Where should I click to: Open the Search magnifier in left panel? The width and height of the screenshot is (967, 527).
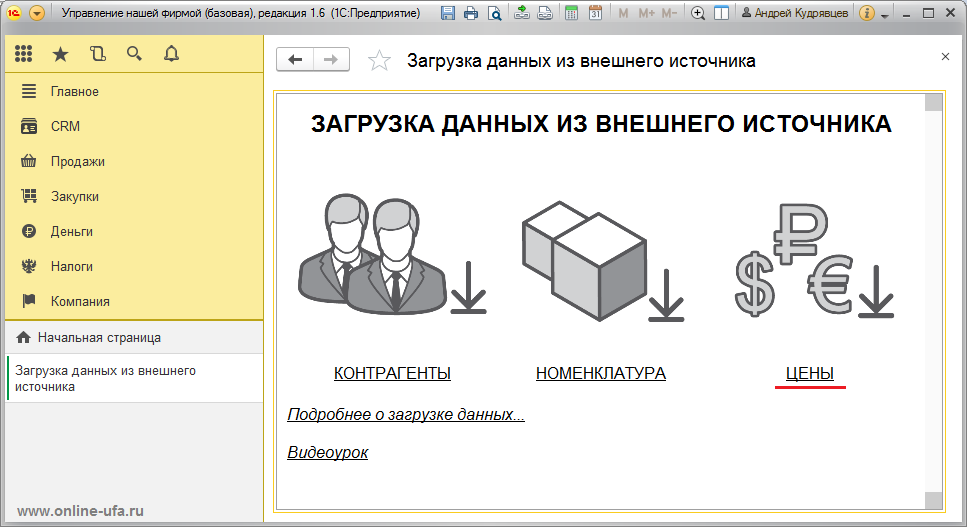click(134, 54)
